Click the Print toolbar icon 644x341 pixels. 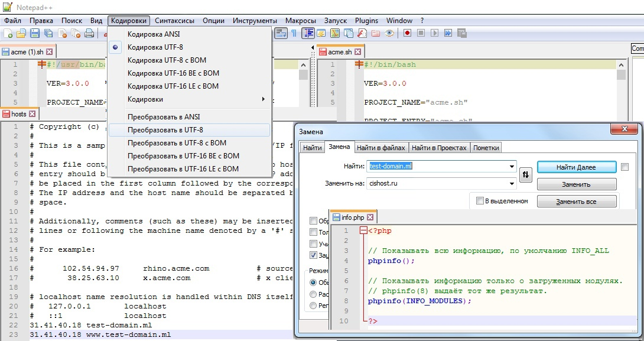[x=89, y=34]
